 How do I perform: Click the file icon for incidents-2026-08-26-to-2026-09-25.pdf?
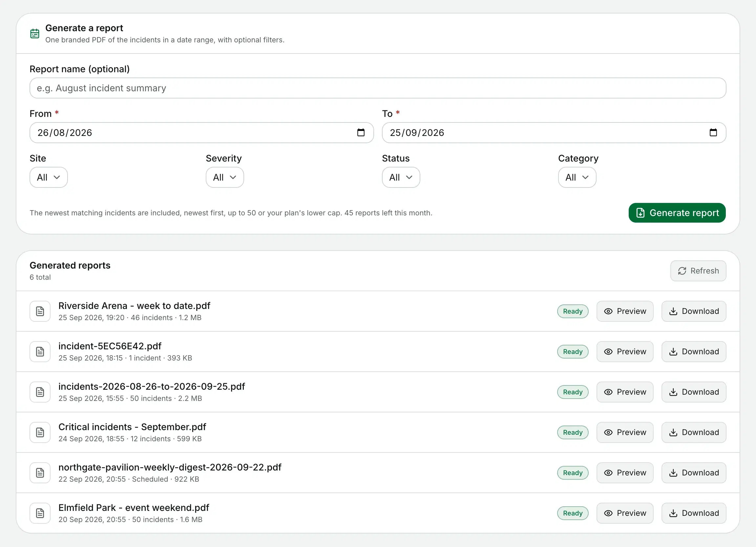point(40,392)
